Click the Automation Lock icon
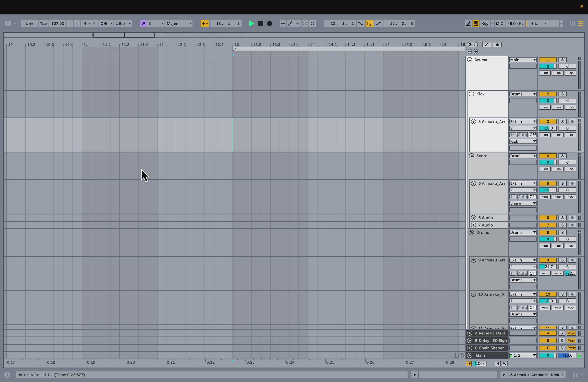 click(497, 44)
